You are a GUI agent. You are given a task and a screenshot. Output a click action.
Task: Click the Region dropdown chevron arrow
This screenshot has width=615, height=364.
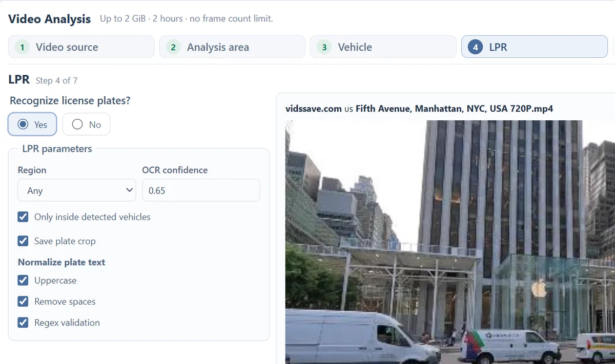[x=129, y=190]
